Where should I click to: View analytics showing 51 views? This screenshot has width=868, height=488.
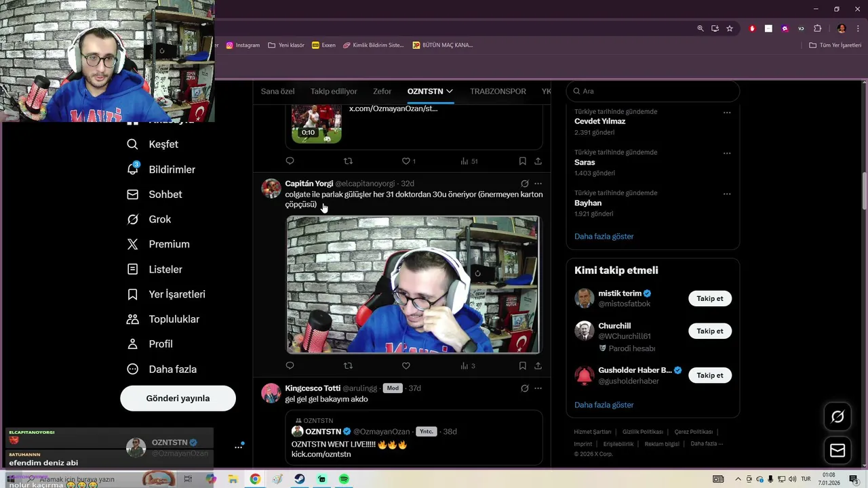point(469,161)
